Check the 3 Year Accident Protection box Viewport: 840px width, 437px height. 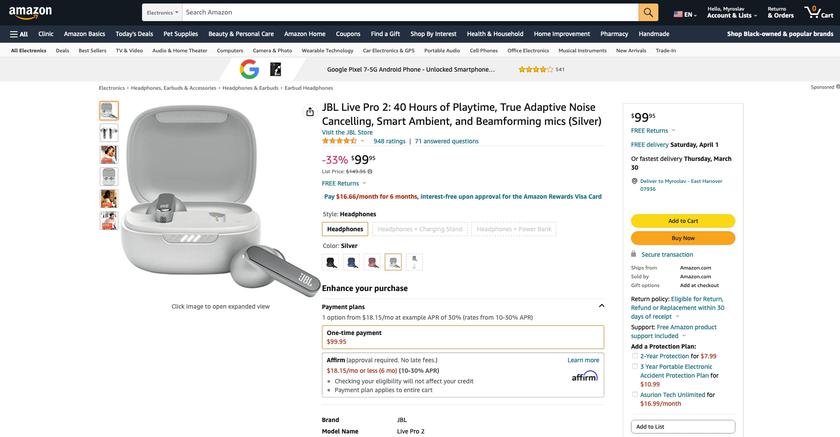click(x=635, y=367)
